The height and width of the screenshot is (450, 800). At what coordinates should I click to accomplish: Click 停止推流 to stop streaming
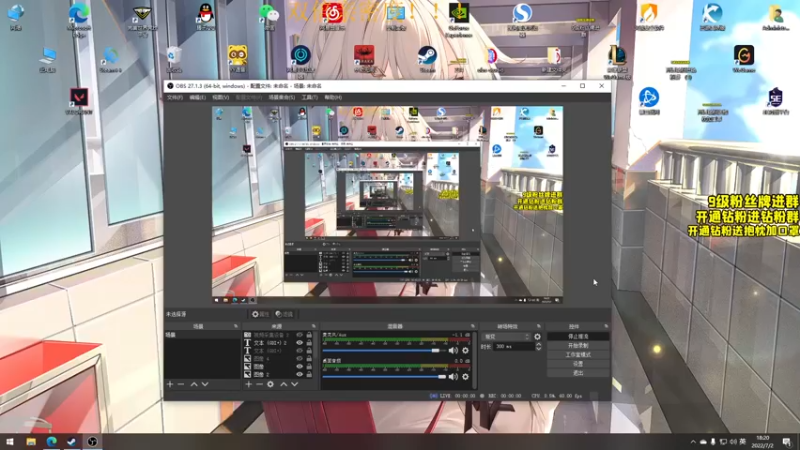578,337
